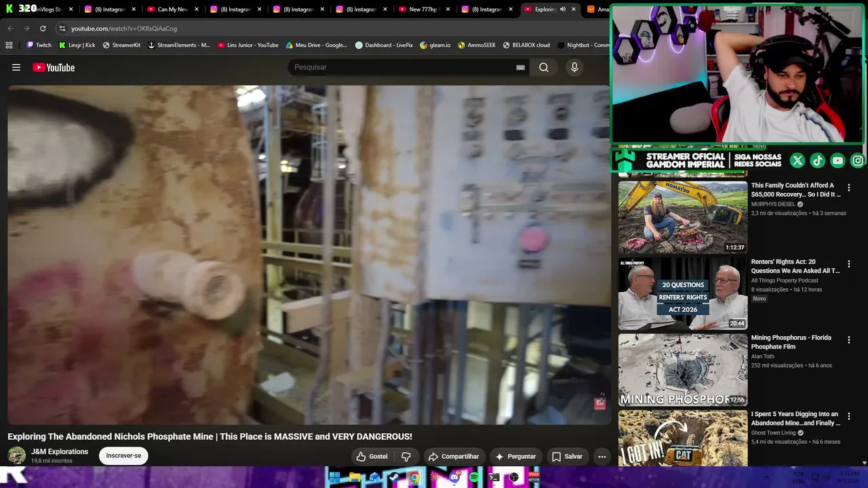Dislike the video with the thumbs-down button
The image size is (868, 488).
406,456
